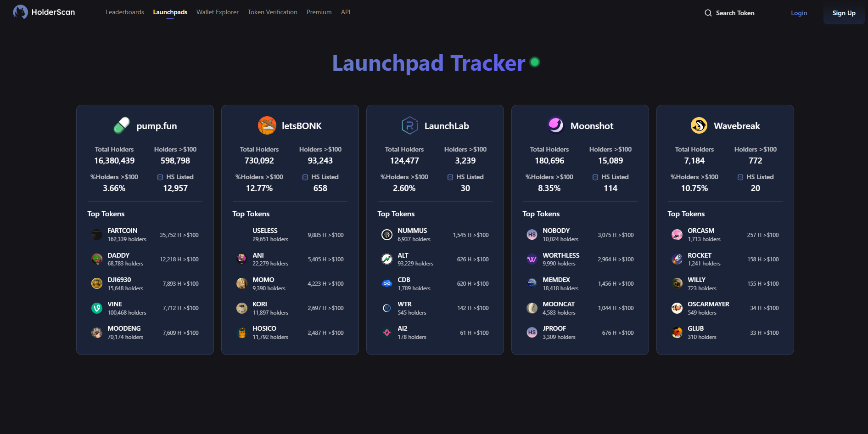Open the Token Verification page
The width and height of the screenshot is (868, 434).
point(272,12)
